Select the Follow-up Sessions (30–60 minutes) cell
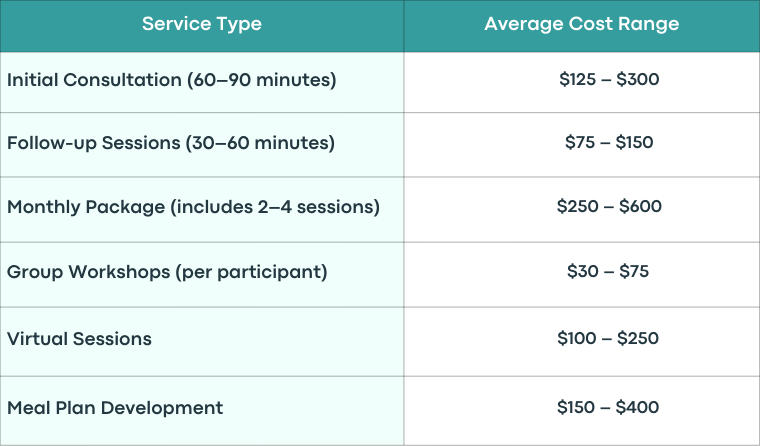 tap(202, 144)
